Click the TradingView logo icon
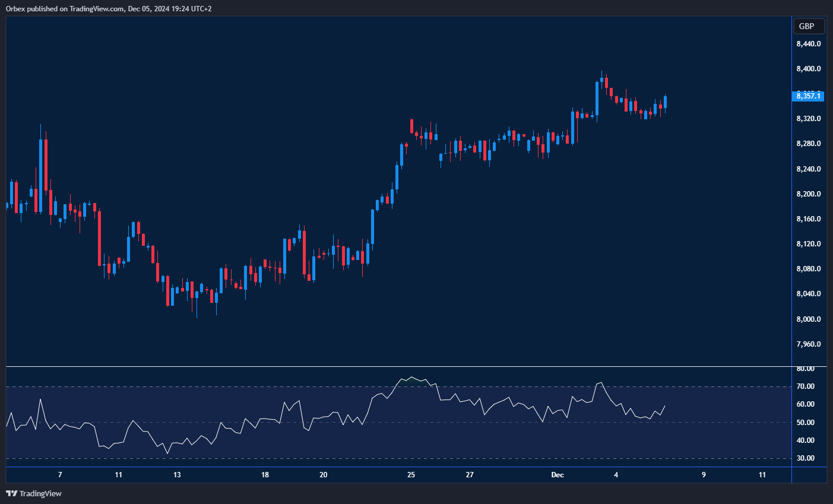833x504 pixels. click(11, 493)
